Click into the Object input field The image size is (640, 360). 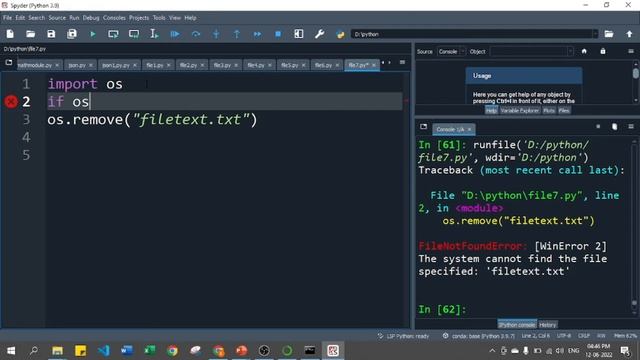coord(528,51)
